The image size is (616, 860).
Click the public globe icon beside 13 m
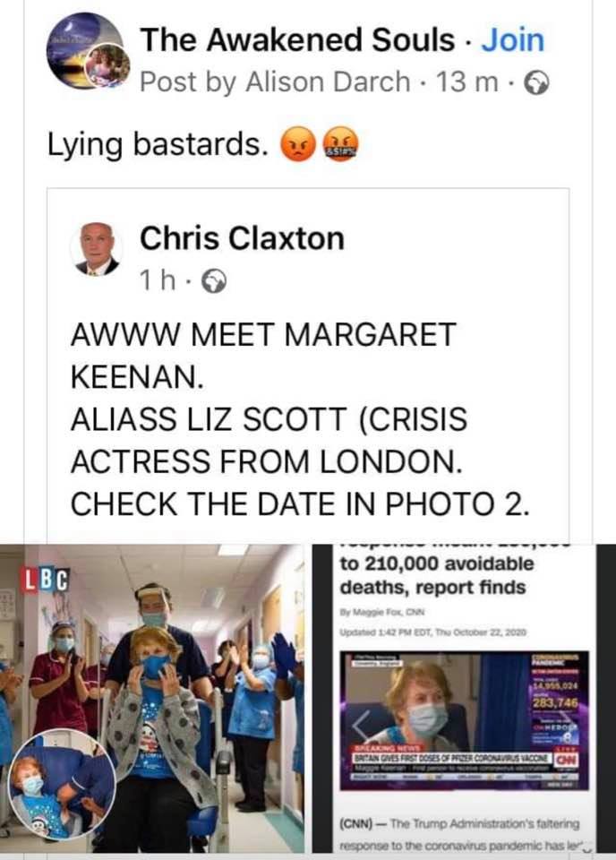point(536,82)
